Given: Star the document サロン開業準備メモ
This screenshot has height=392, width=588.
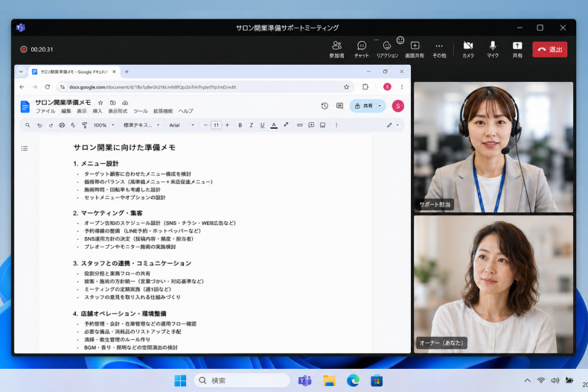Looking at the screenshot, I should point(100,103).
